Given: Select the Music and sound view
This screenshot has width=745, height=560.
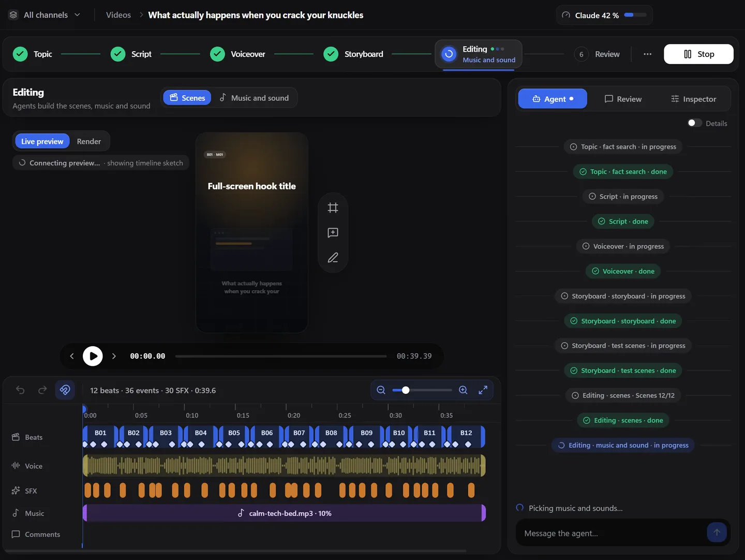Looking at the screenshot, I should point(254,98).
